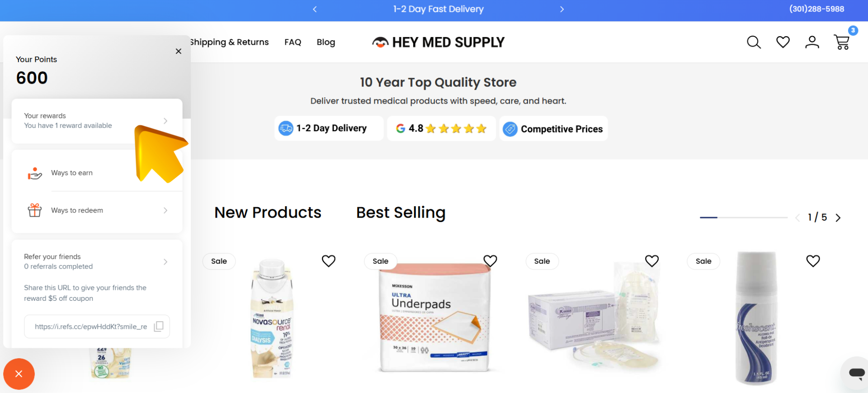Copy the referral URL with copy icon
This screenshot has width=868, height=393.
click(159, 327)
